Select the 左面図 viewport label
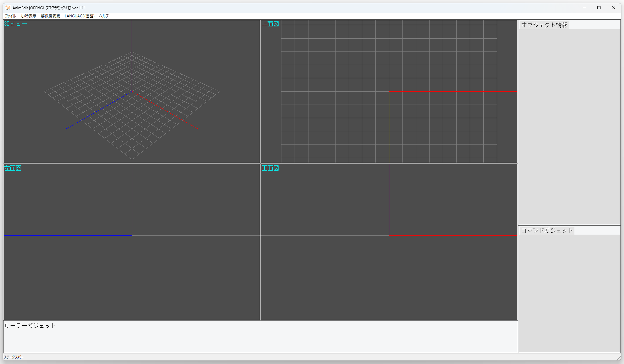The height and width of the screenshot is (364, 624). coord(13,168)
